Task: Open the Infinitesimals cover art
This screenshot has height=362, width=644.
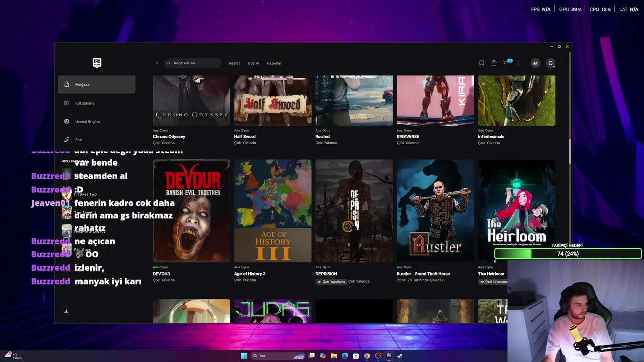Action: click(x=517, y=101)
